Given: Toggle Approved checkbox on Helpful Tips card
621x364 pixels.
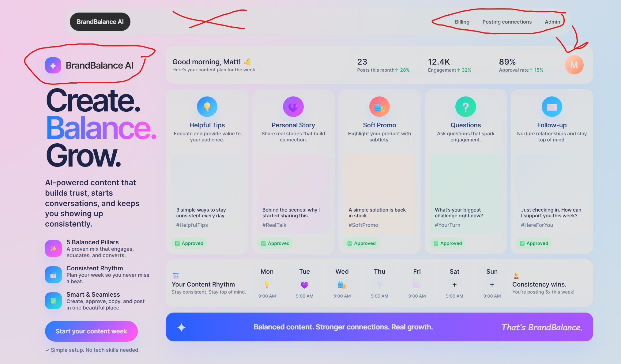Looking at the screenshot, I should [x=178, y=243].
